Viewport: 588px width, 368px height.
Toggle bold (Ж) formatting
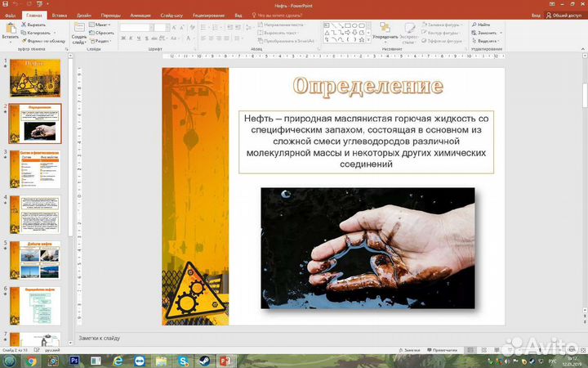tap(123, 38)
